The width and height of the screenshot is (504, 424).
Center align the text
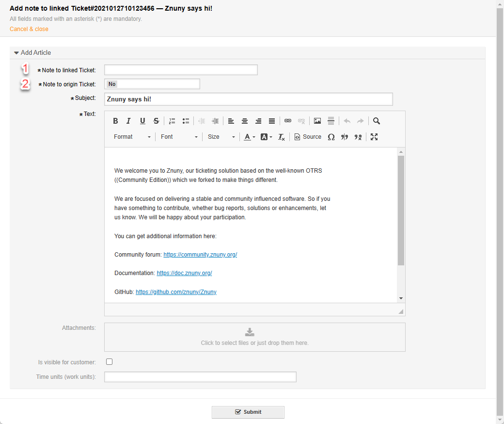click(x=245, y=121)
